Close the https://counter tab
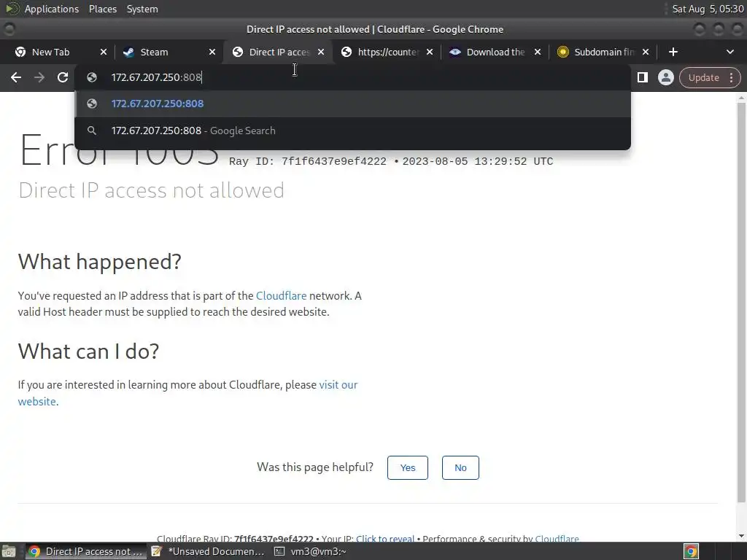 pos(429,52)
